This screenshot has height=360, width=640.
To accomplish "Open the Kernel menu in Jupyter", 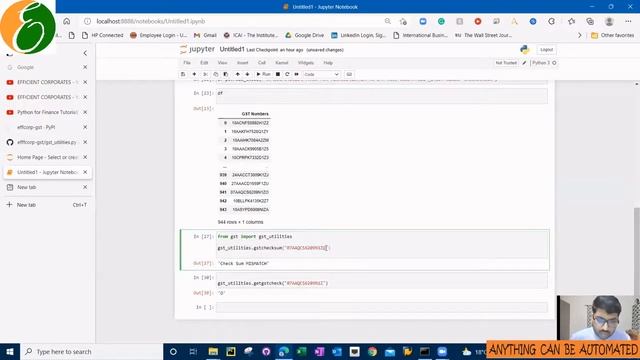I will click(x=282, y=63).
